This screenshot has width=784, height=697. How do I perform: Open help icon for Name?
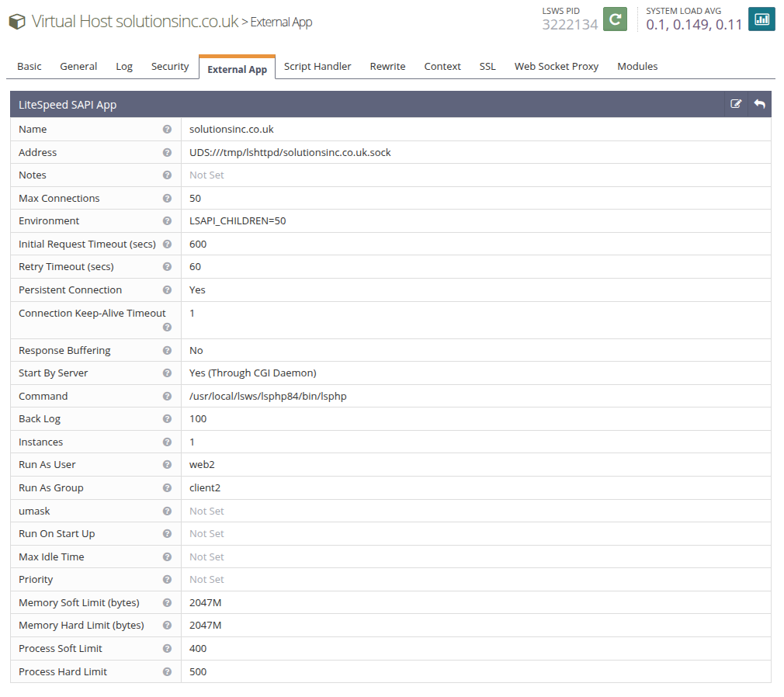click(167, 129)
